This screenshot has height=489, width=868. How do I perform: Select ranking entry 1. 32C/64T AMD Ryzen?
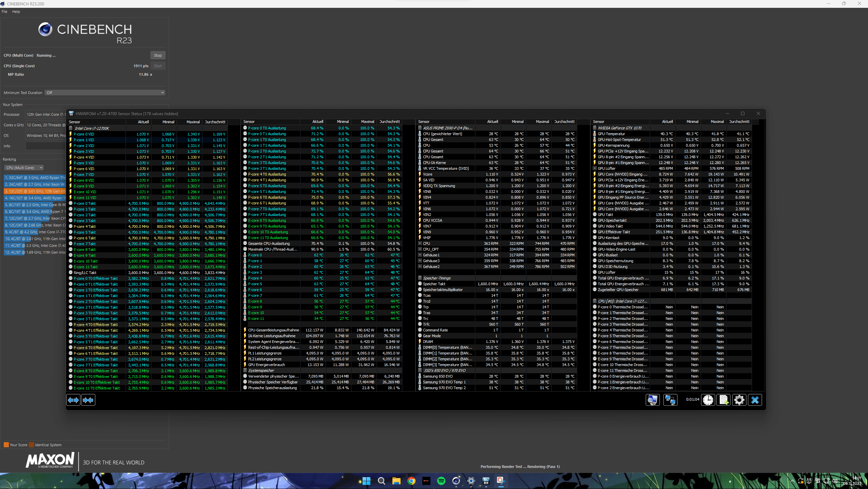coord(35,178)
